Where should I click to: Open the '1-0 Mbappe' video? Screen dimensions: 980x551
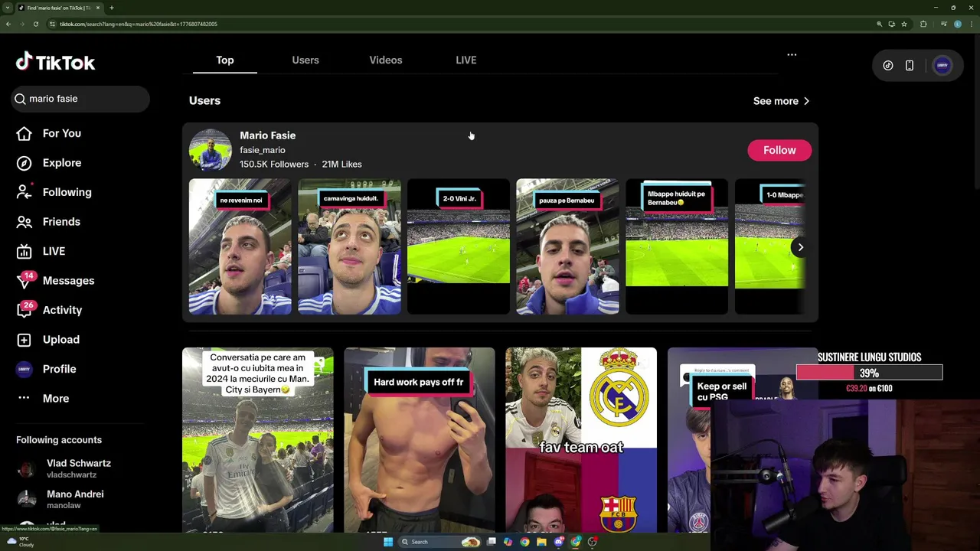click(769, 246)
